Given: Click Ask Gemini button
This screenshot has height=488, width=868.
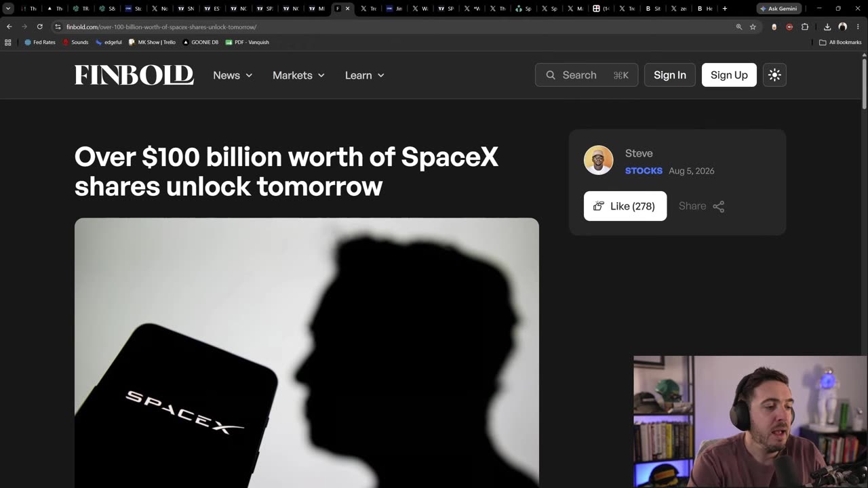Looking at the screenshot, I should [x=778, y=8].
